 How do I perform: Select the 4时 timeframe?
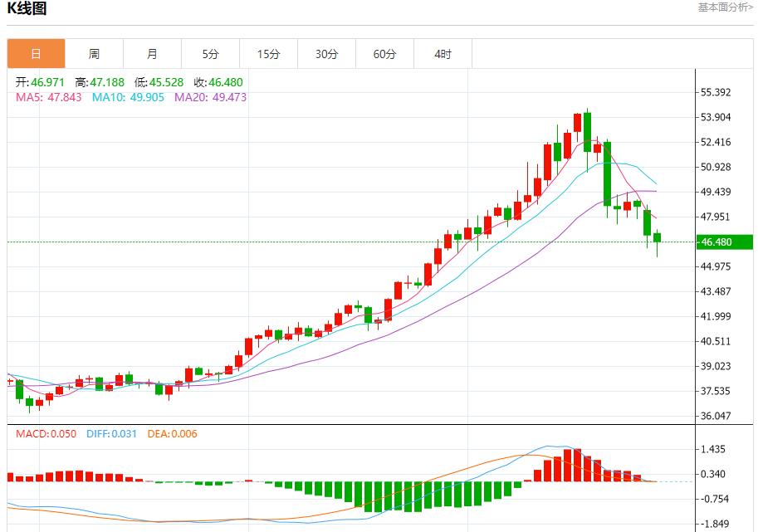(443, 52)
